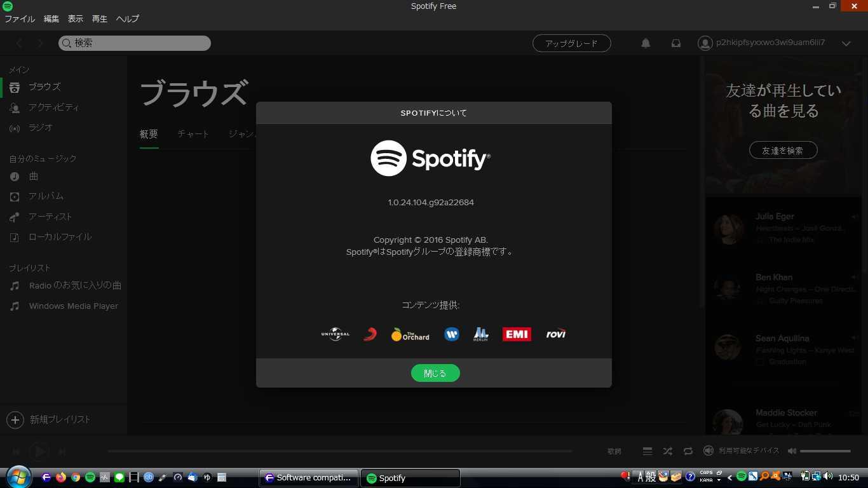Toggle repeat playback
Viewport: 868px width, 488px height.
[x=688, y=451]
